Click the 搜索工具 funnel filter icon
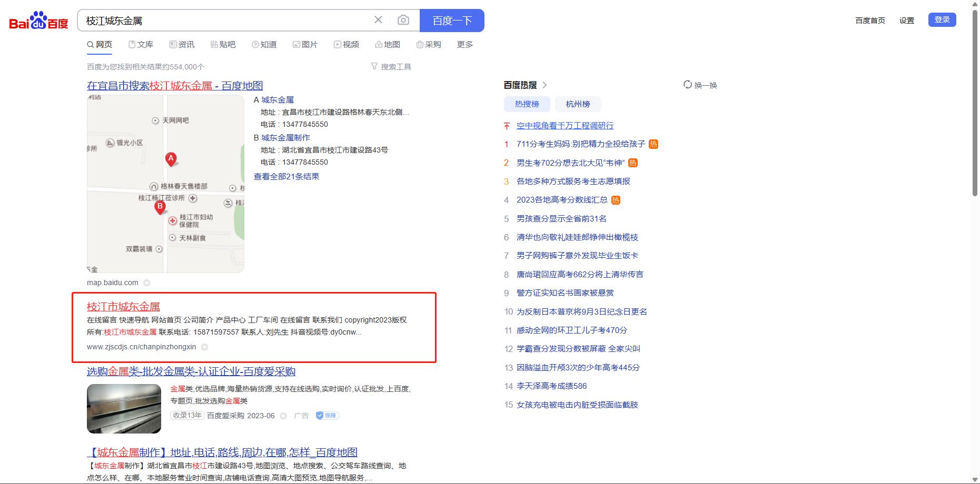The width and height of the screenshot is (980, 484). pyautogui.click(x=374, y=66)
